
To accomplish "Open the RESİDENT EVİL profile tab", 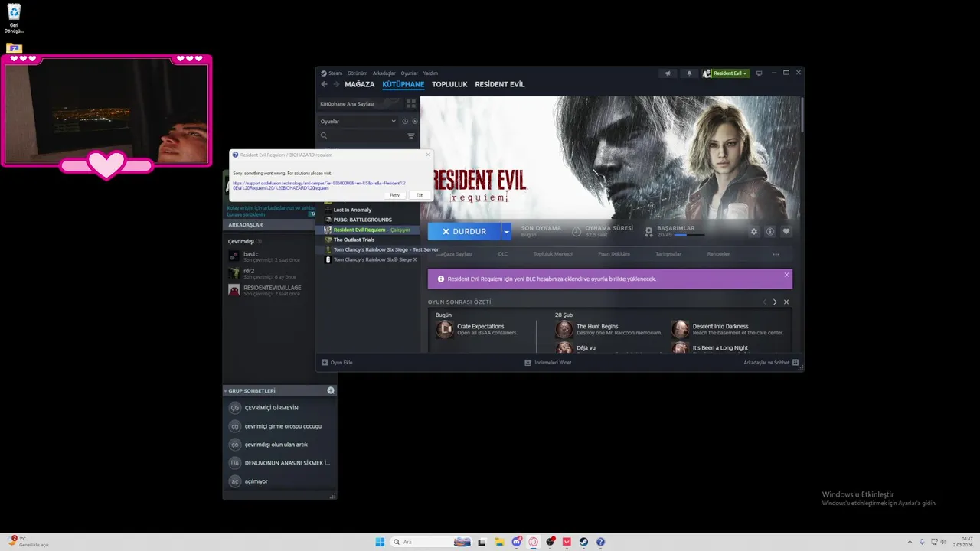I will [500, 84].
